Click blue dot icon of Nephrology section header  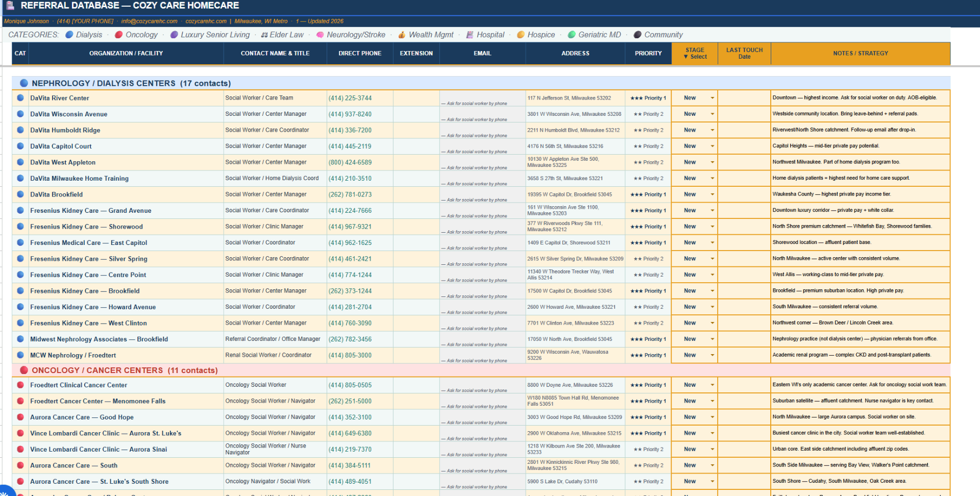pyautogui.click(x=24, y=83)
